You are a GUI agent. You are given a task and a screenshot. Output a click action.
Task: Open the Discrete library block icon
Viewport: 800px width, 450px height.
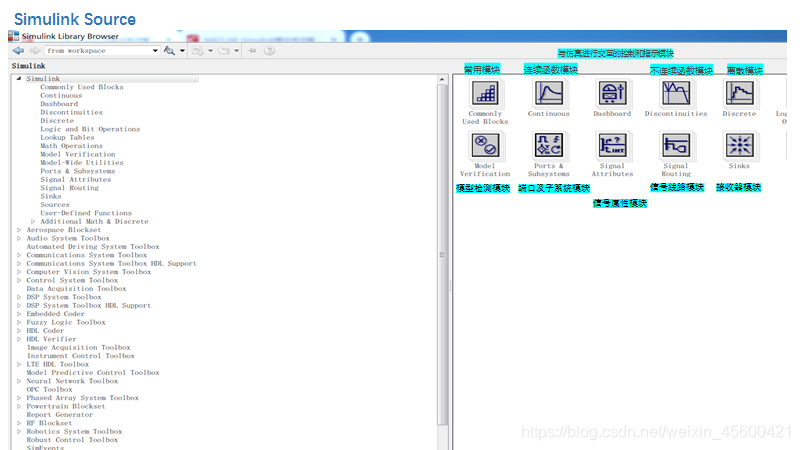739,93
